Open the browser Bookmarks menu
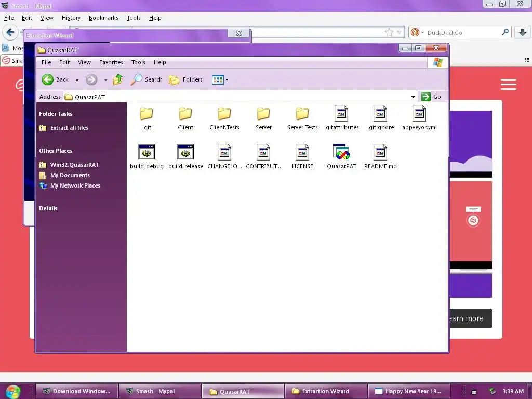The height and width of the screenshot is (399, 532). (x=103, y=18)
